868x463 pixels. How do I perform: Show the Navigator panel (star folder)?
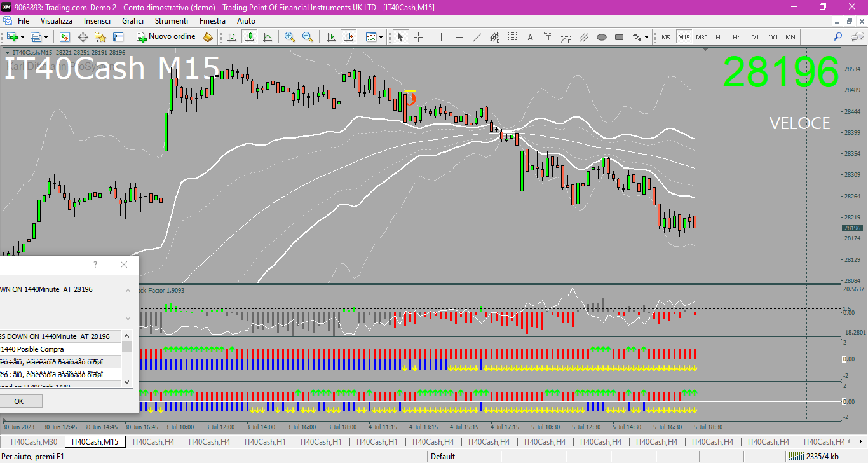click(100, 37)
